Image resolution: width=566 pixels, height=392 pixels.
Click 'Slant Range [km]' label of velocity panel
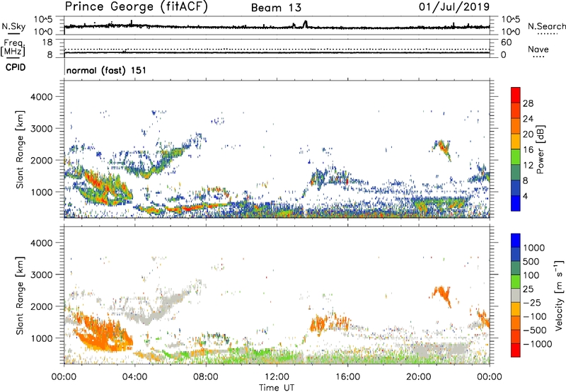tap(20, 295)
